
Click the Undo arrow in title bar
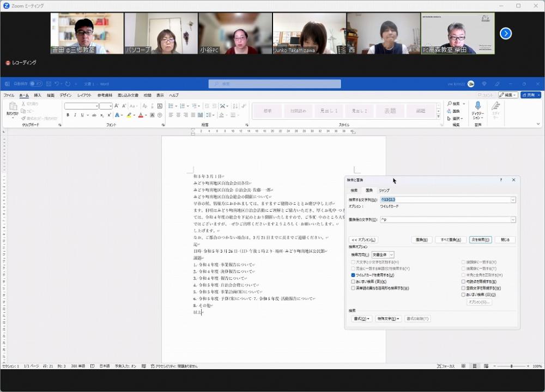pos(57,84)
